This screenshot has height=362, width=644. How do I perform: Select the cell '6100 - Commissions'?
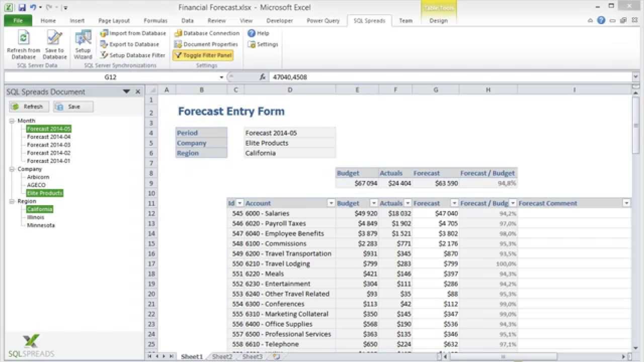coord(290,243)
